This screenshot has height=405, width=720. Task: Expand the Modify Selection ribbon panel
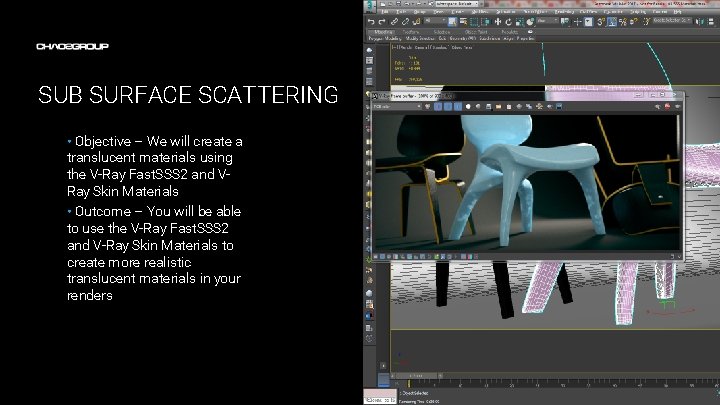(x=420, y=39)
